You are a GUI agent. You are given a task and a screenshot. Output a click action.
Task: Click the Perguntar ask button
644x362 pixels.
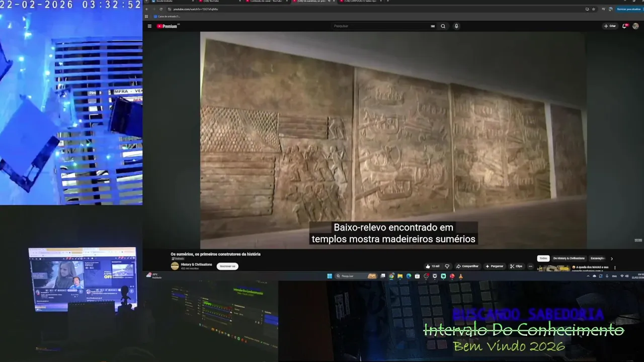click(x=494, y=266)
